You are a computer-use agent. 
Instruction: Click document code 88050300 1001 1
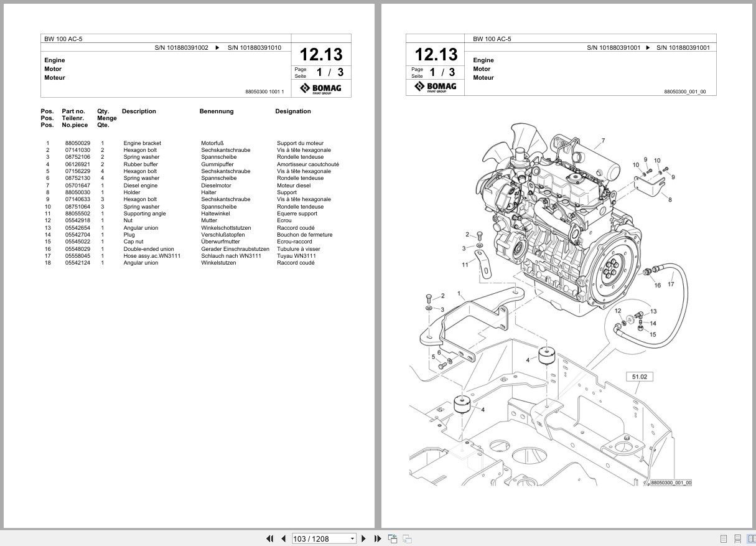pyautogui.click(x=264, y=92)
